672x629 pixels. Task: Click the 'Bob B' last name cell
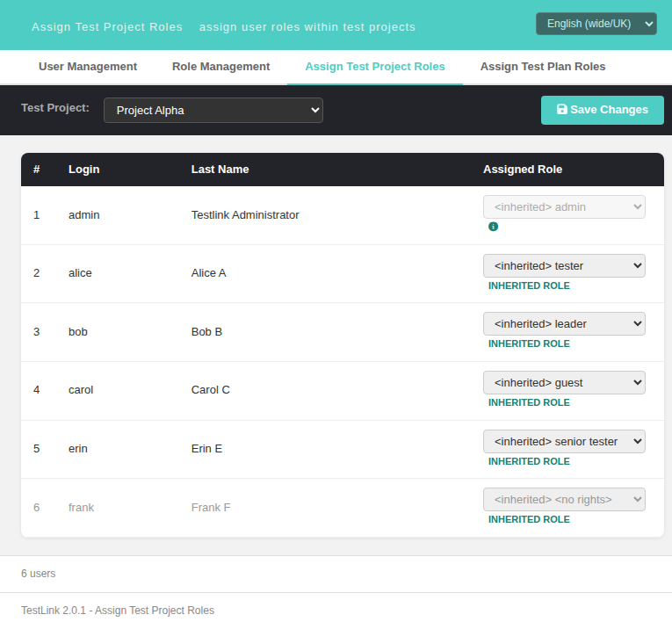tap(206, 332)
